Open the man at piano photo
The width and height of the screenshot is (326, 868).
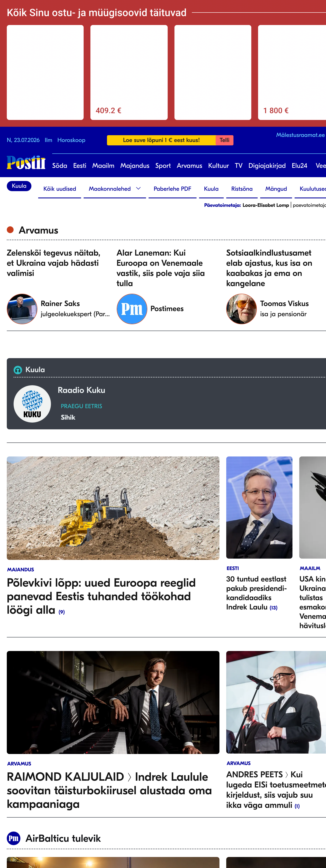coord(113,702)
